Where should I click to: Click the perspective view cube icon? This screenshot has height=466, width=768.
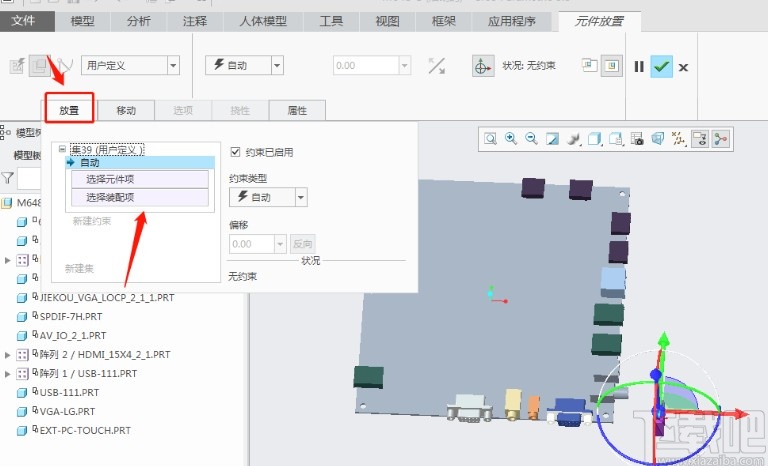657,139
